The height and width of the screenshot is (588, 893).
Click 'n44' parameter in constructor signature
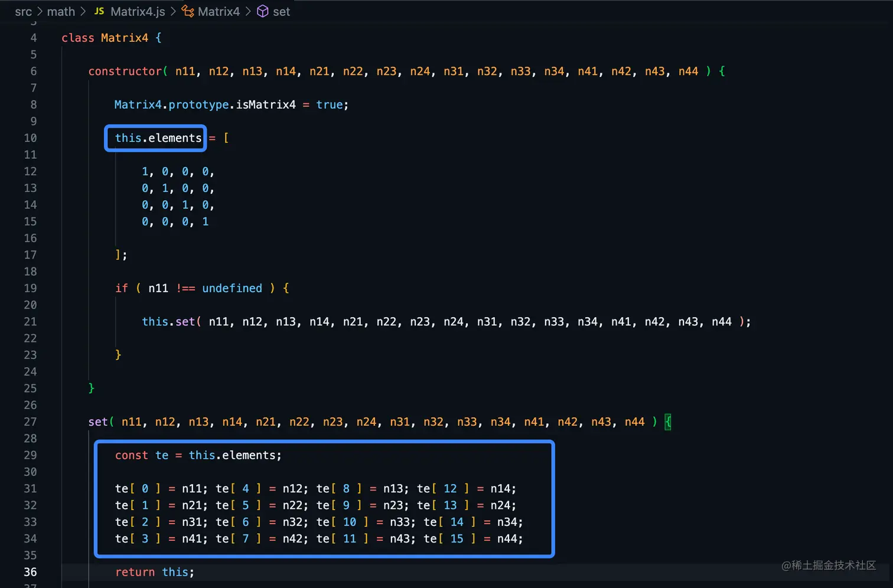click(x=688, y=71)
